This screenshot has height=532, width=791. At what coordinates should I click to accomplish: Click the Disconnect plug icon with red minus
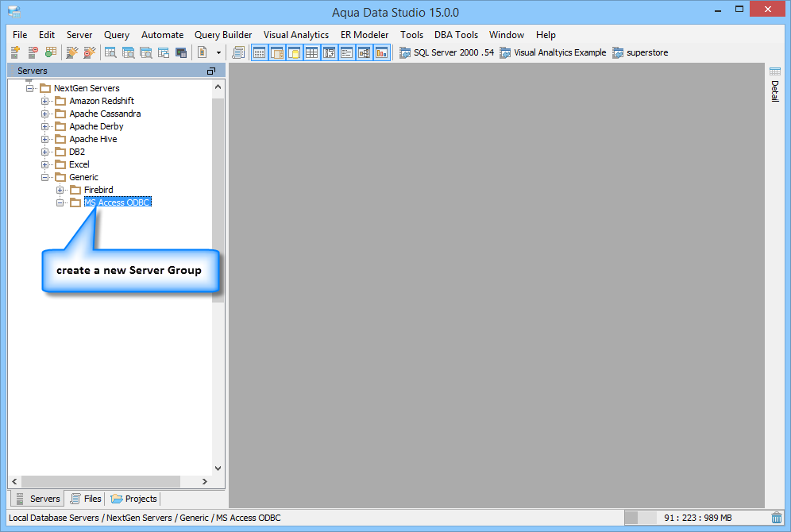[x=90, y=52]
